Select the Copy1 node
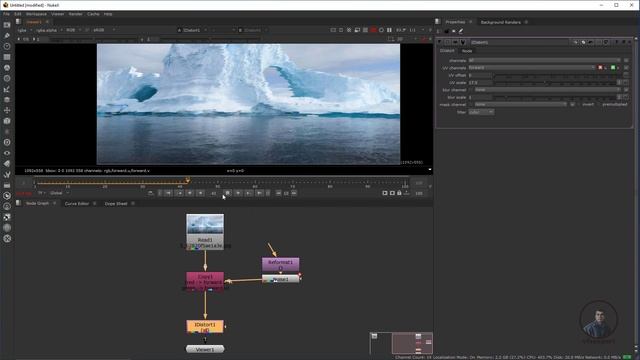Screen dimensions: 640x360 pos(205,282)
